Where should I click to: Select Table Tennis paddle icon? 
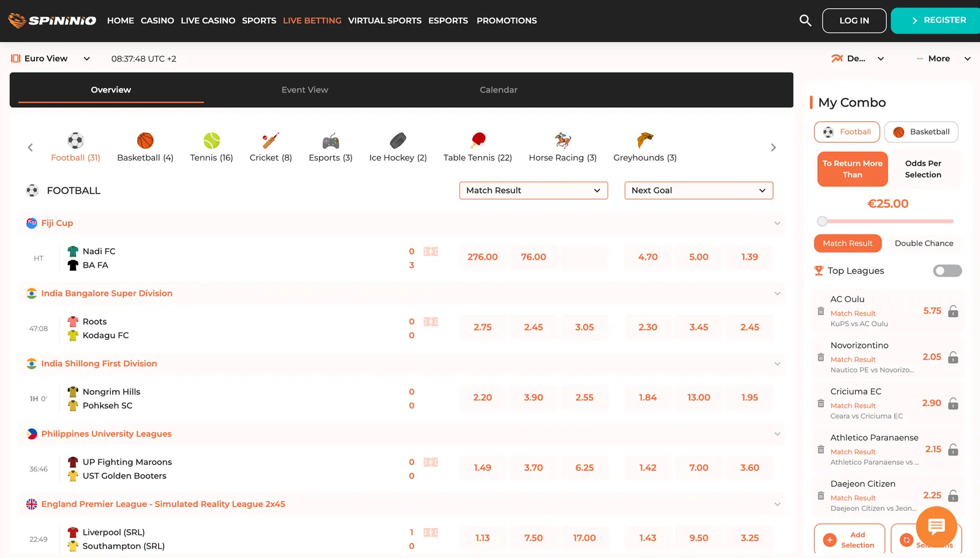[478, 141]
